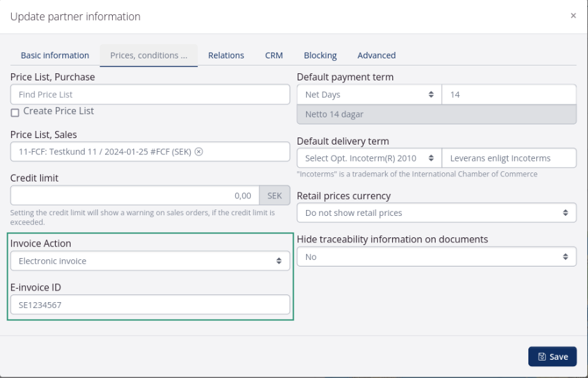The width and height of the screenshot is (588, 378).
Task: Switch to the Relations tab
Action: pyautogui.click(x=226, y=55)
